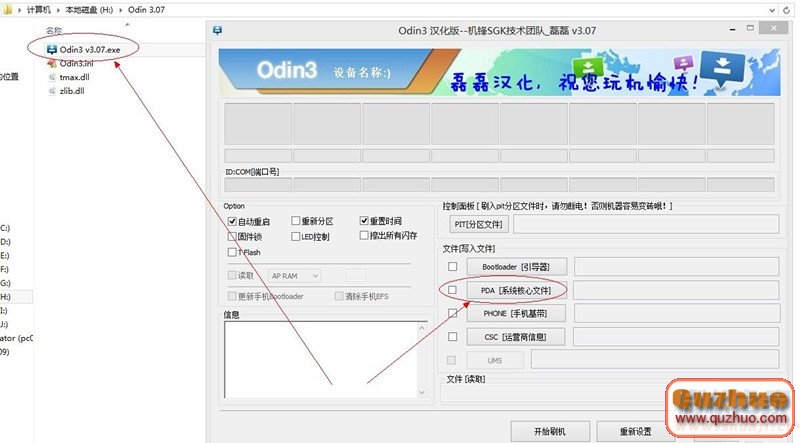Enable the T Flash checkbox
The width and height of the screenshot is (800, 443).
(232, 252)
